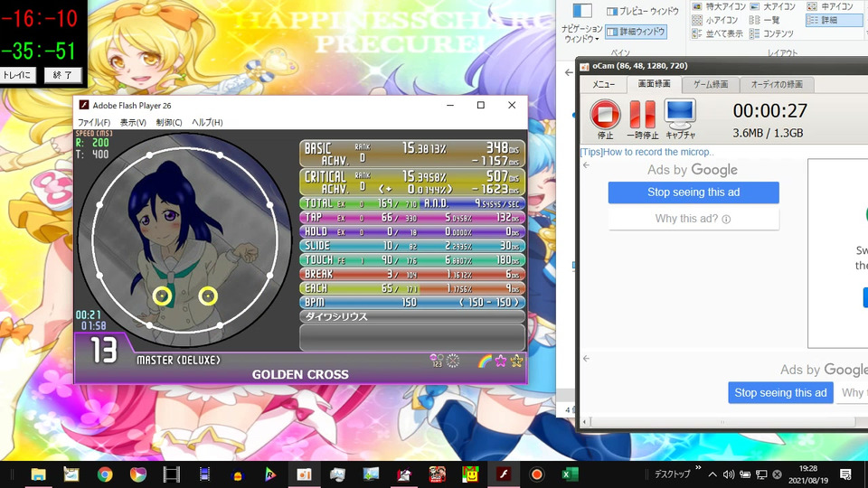The height and width of the screenshot is (488, 868).
Task: Select 一覧 list layout in Explorer
Action: pyautogui.click(x=765, y=20)
